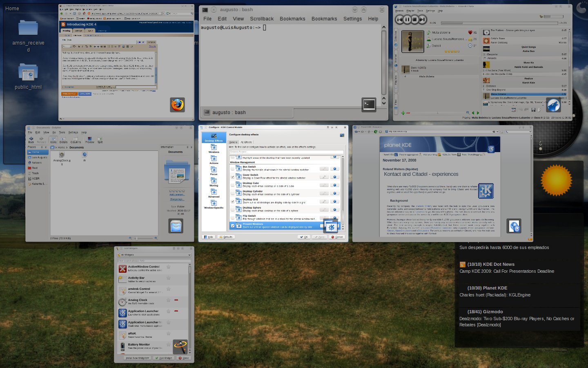Enable the Box Switch effect checkbox
The height and width of the screenshot is (368, 588).
(x=233, y=168)
